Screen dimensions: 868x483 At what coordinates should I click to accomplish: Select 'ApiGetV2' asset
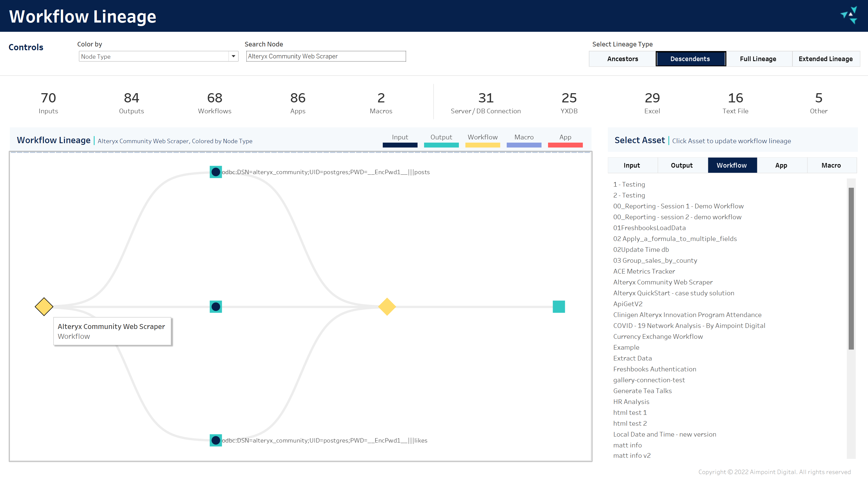(x=628, y=304)
